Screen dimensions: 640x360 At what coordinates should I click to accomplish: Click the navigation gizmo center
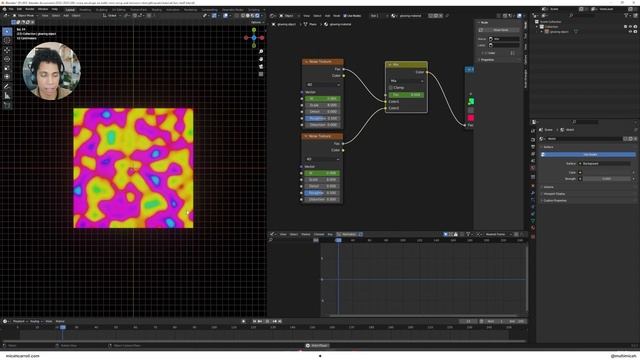coord(254,38)
